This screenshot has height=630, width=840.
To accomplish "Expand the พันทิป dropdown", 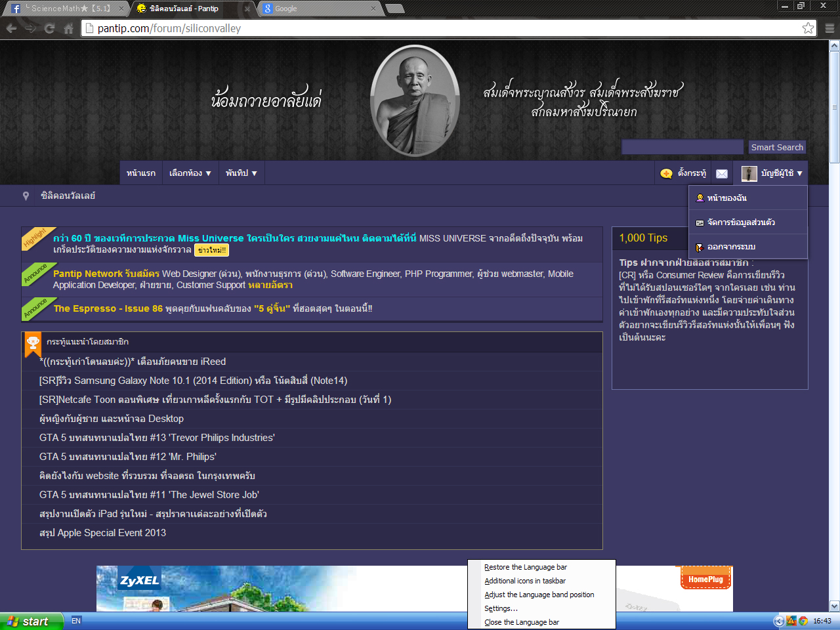I will (x=241, y=173).
